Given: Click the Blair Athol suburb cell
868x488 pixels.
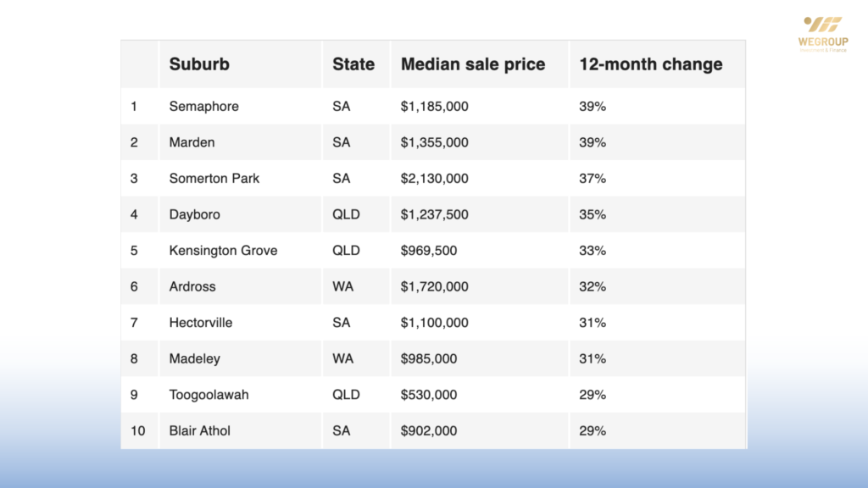Looking at the screenshot, I should (200, 430).
